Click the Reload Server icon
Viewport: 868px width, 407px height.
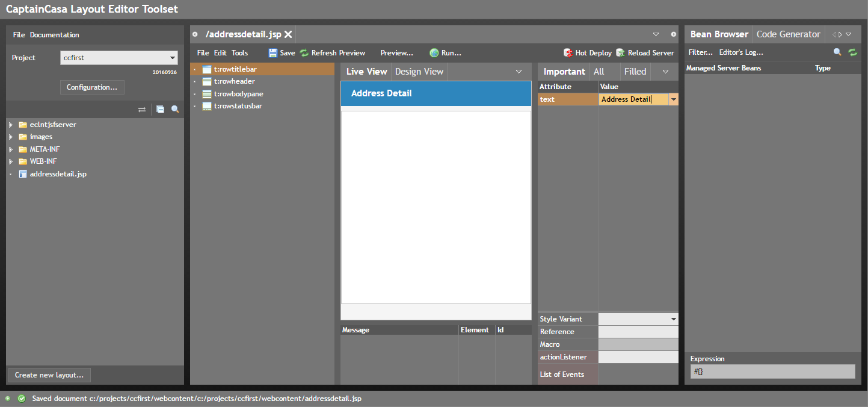point(620,53)
